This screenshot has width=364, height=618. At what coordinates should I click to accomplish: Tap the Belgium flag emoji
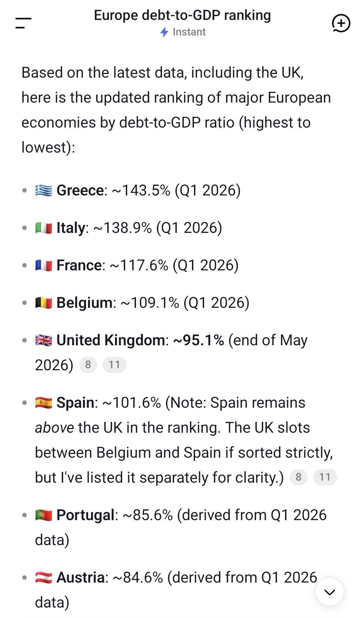pyautogui.click(x=44, y=303)
